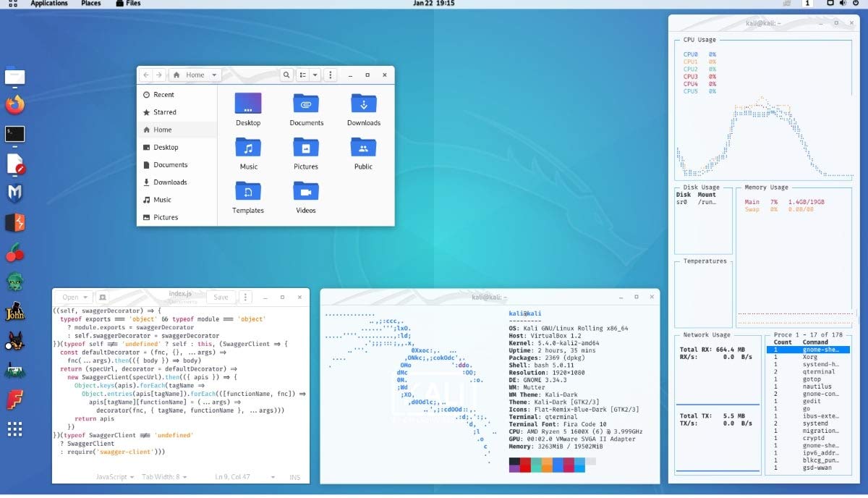Viewport: 868px width, 498px height.
Task: Launch Firefox from the dock
Action: tap(14, 105)
